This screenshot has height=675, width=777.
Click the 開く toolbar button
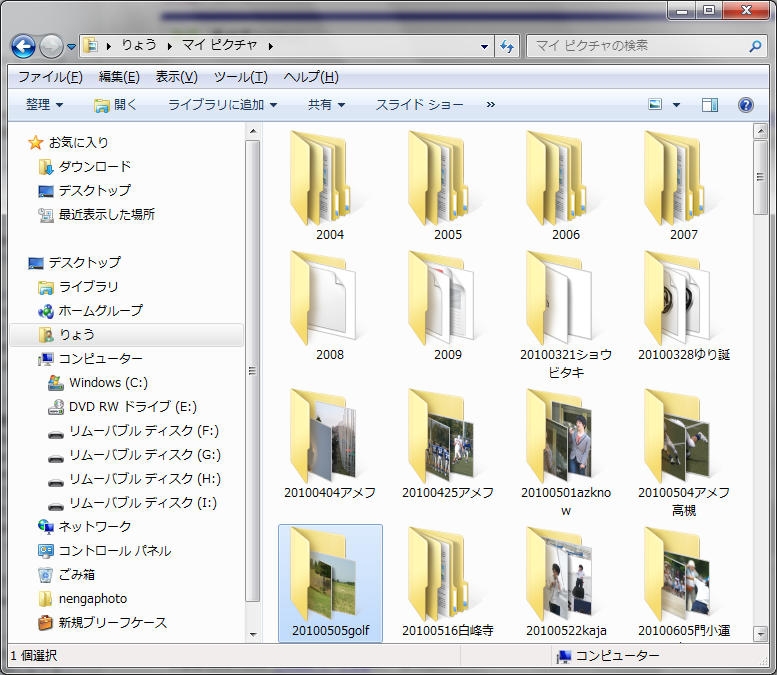(x=115, y=105)
